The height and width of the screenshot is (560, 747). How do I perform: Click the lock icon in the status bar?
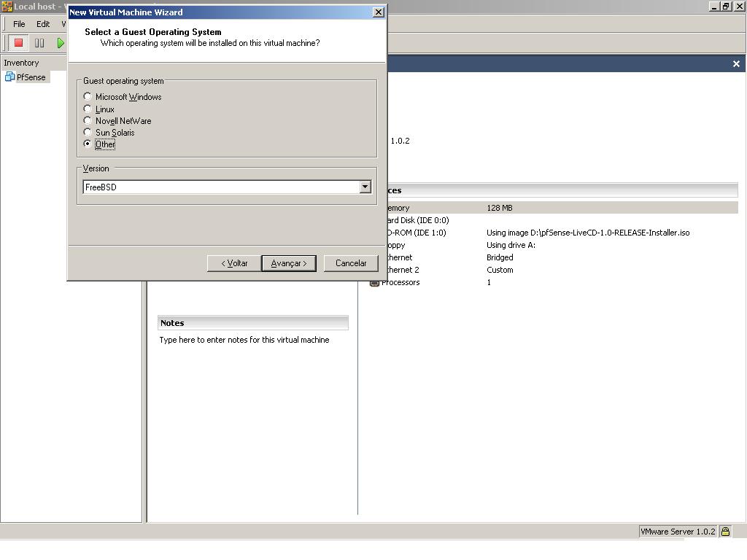coord(725,532)
